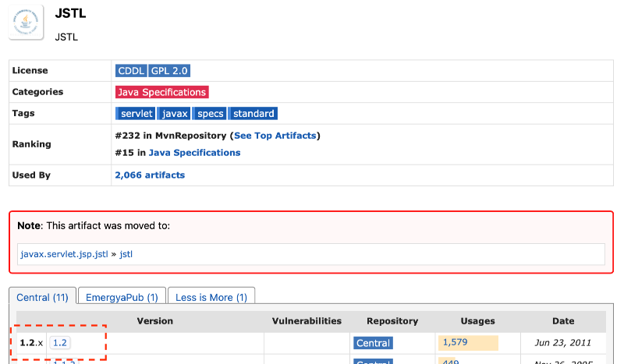
Task: Click the License row label
Action: point(30,70)
